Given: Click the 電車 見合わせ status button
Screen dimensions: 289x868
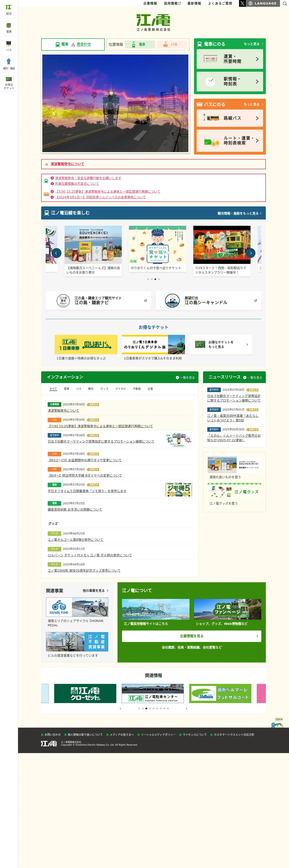Looking at the screenshot, I should pyautogui.click(x=73, y=44).
